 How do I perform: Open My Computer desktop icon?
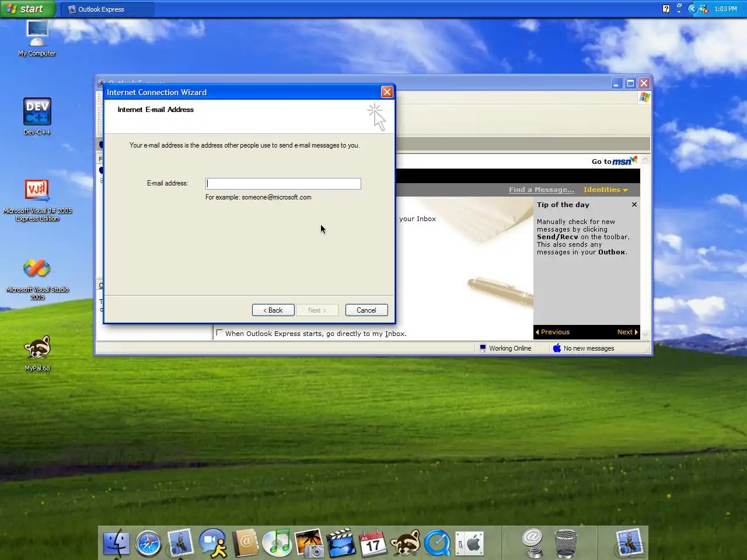pyautogui.click(x=37, y=38)
